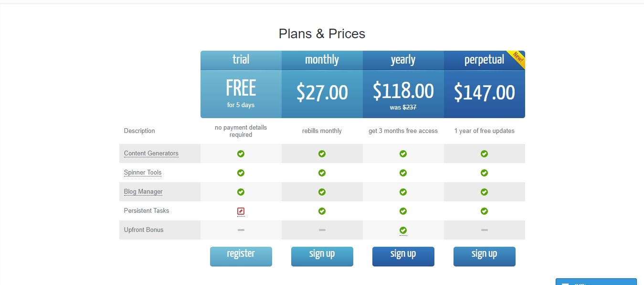Select the monthly plan header

pos(322,60)
